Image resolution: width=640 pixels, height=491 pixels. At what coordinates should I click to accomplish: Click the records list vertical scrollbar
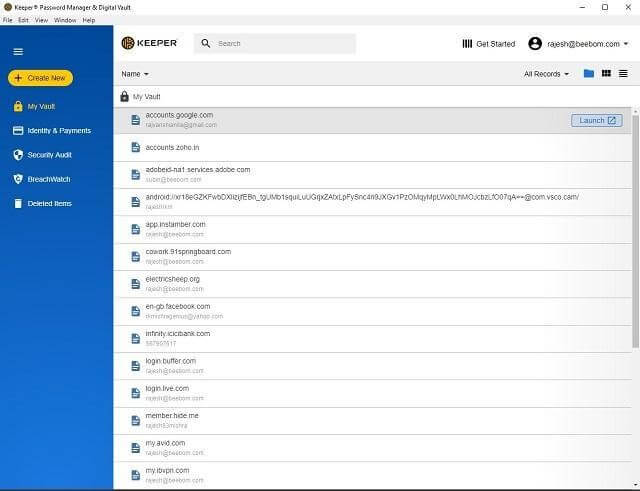click(x=636, y=233)
